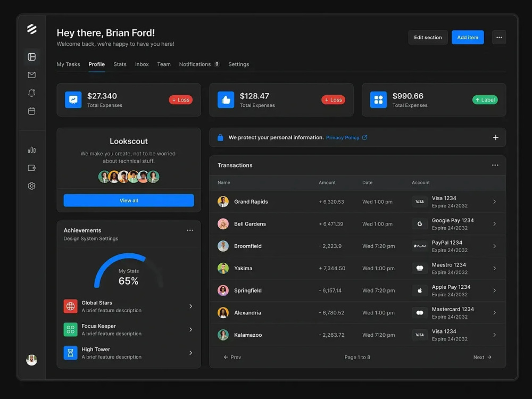Open the Achievements more options menu
Screen dimensions: 532x399
(x=190, y=230)
